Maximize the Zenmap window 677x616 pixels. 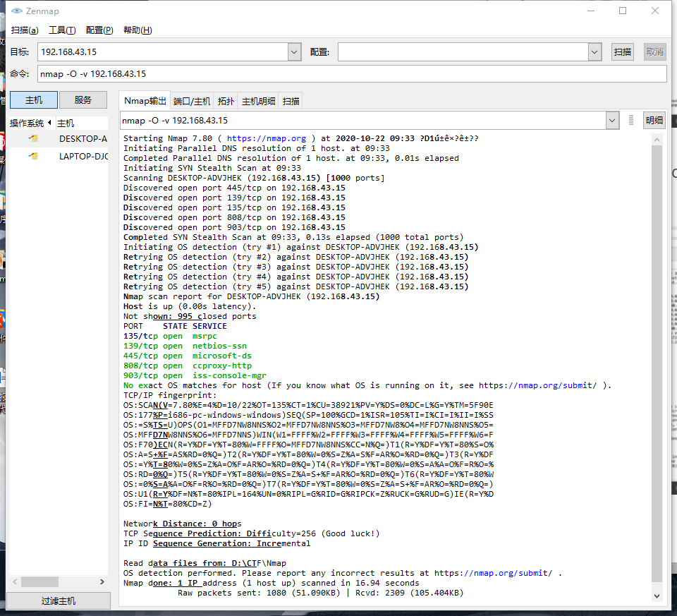click(x=623, y=11)
